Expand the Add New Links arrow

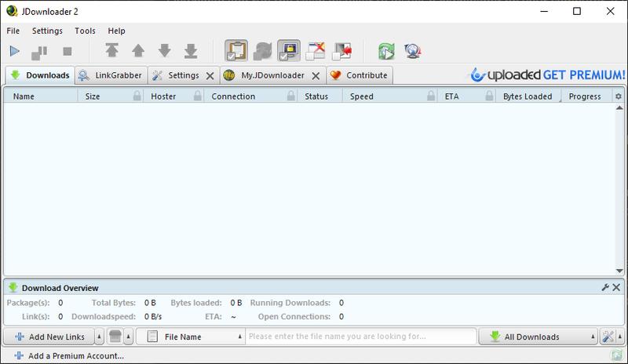100,337
